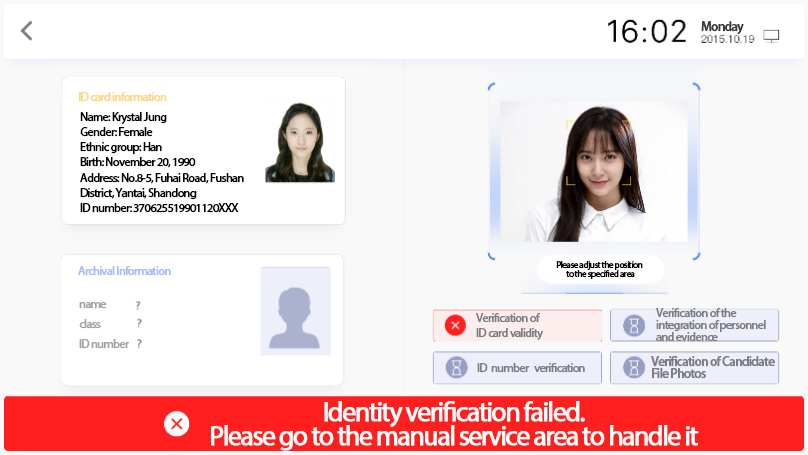Click the archival 'ID number' field row
808x455 pixels.
click(110, 344)
